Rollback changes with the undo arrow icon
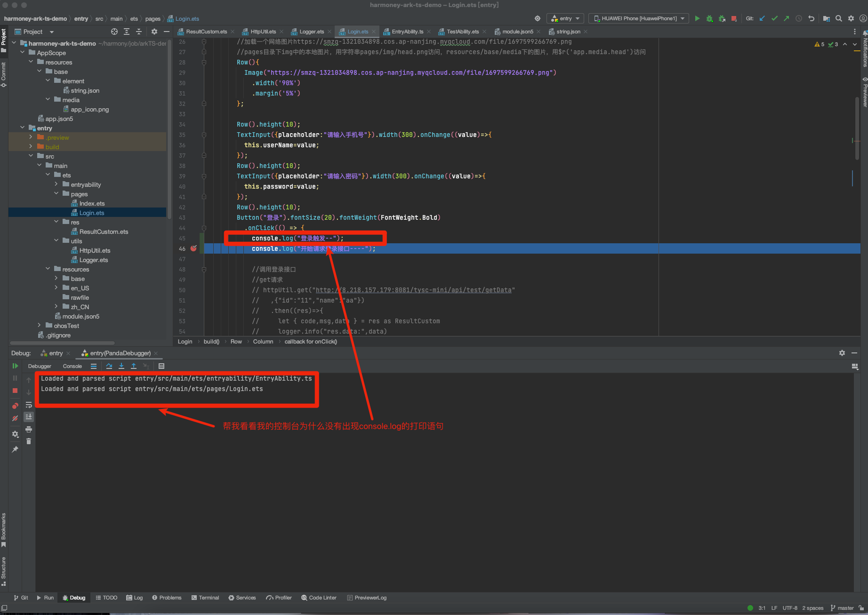868x615 pixels. (x=811, y=18)
